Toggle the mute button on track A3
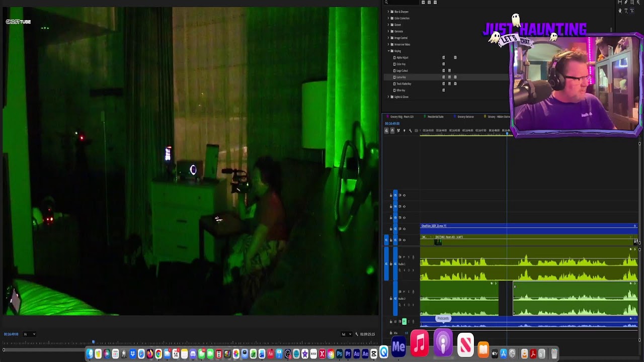Screen dimensions: 644x362 (x=404, y=321)
